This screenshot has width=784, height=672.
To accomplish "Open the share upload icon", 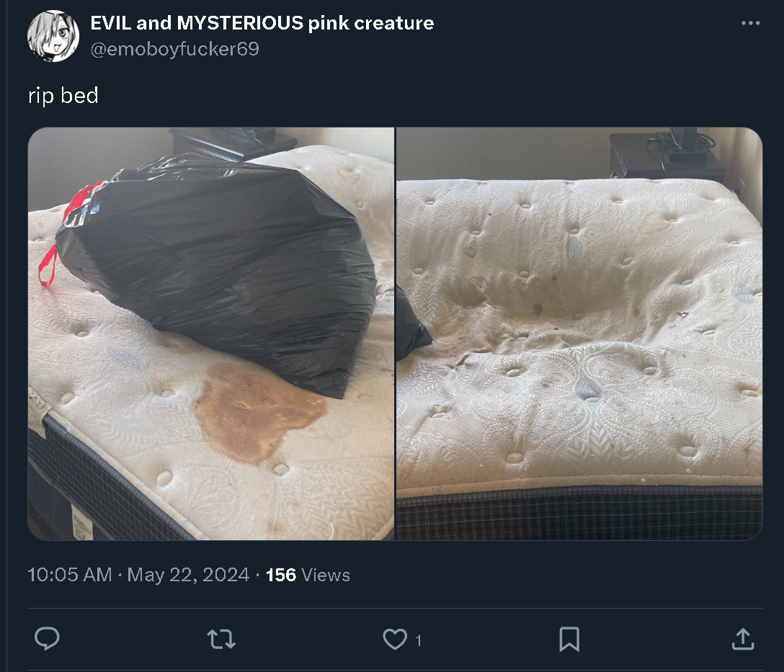I will (743, 639).
